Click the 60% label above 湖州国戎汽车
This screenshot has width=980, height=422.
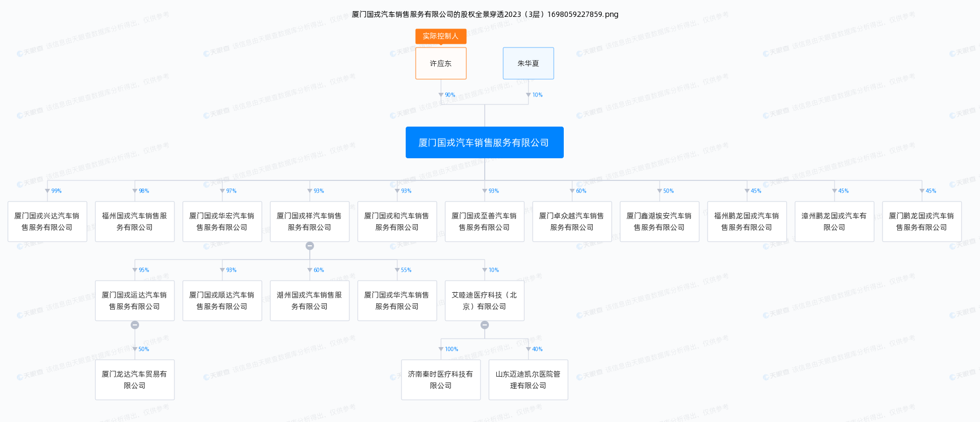tap(319, 270)
